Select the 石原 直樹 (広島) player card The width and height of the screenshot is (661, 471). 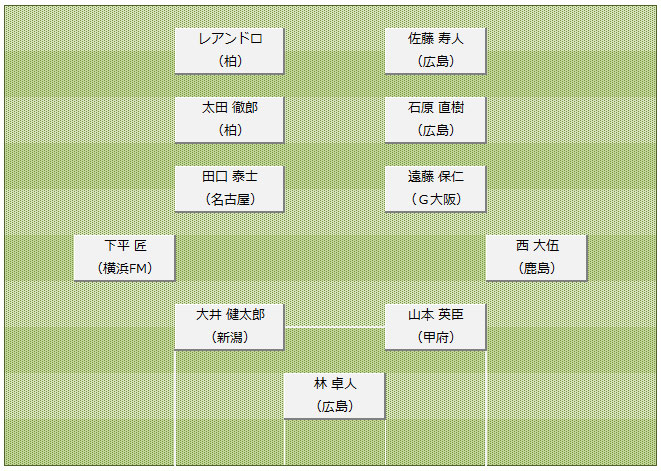coord(435,120)
